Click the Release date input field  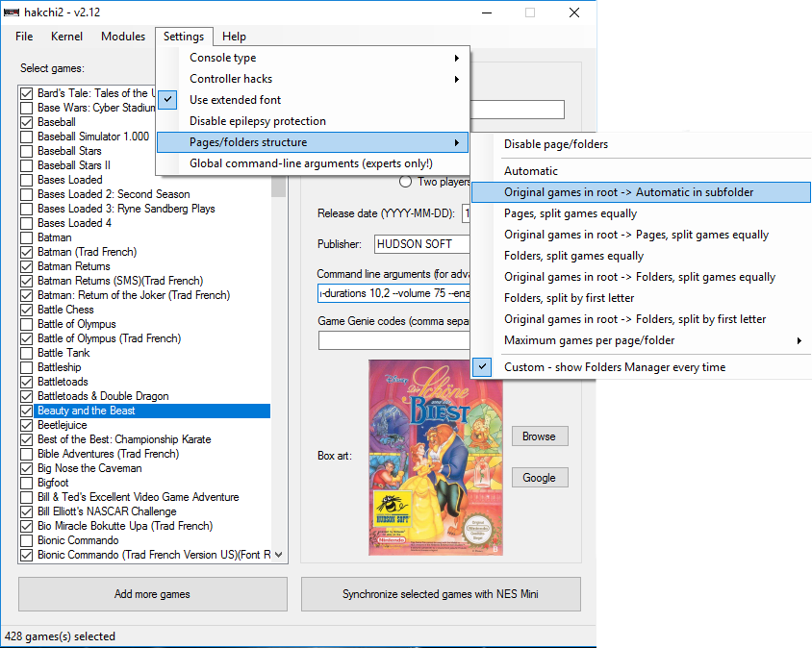466,212
